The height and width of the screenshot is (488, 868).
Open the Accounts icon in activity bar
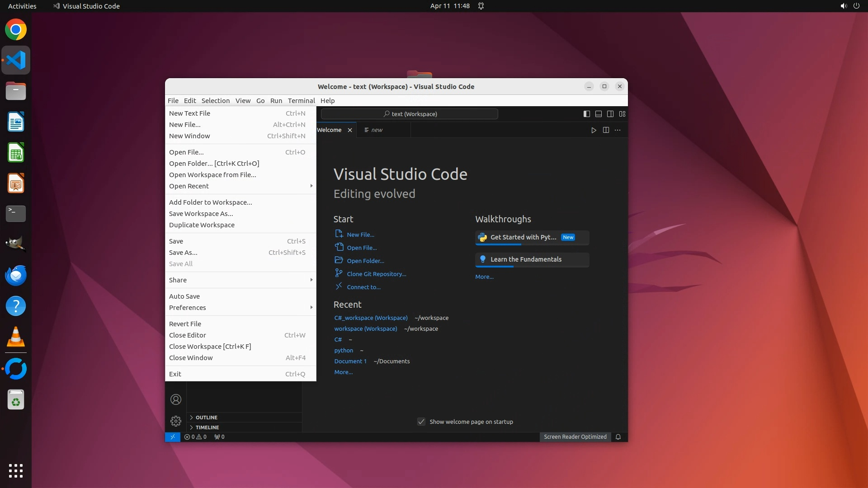[176, 399]
